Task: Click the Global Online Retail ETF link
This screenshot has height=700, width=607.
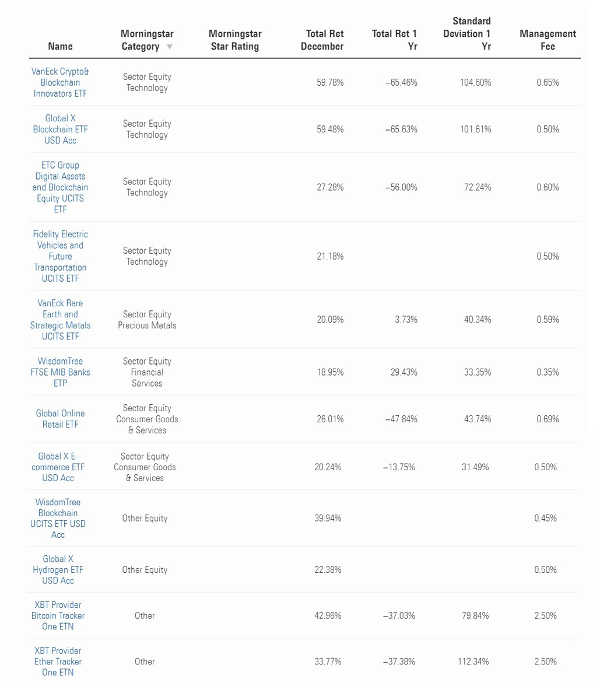Action: point(60,419)
